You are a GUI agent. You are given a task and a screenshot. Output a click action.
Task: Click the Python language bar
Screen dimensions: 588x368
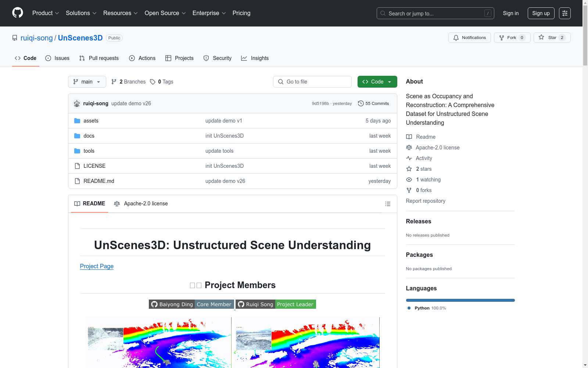[460, 300]
